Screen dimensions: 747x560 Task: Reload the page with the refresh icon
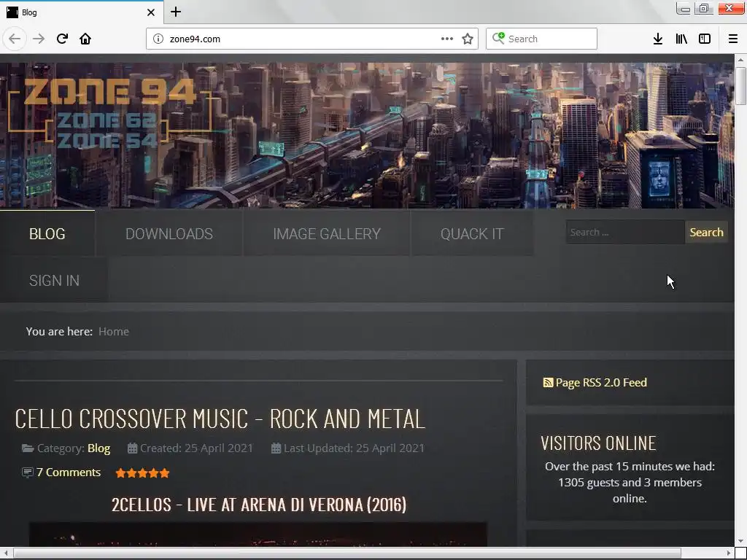62,39
